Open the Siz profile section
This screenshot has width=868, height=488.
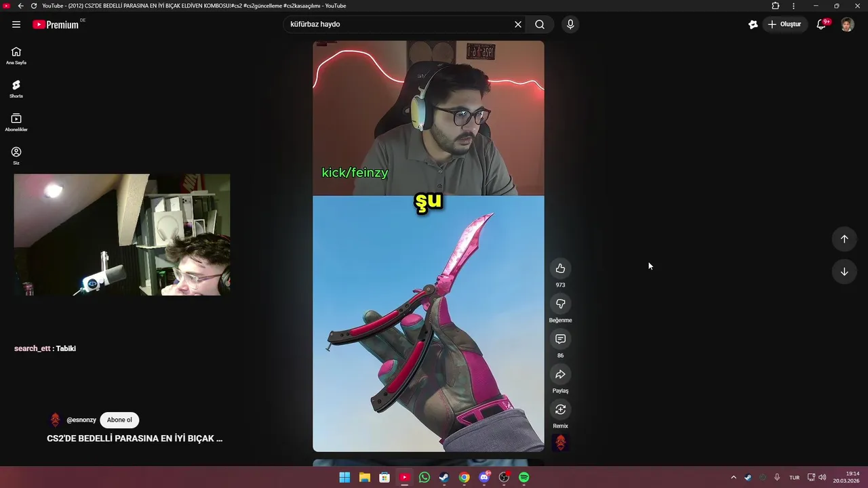point(16,156)
